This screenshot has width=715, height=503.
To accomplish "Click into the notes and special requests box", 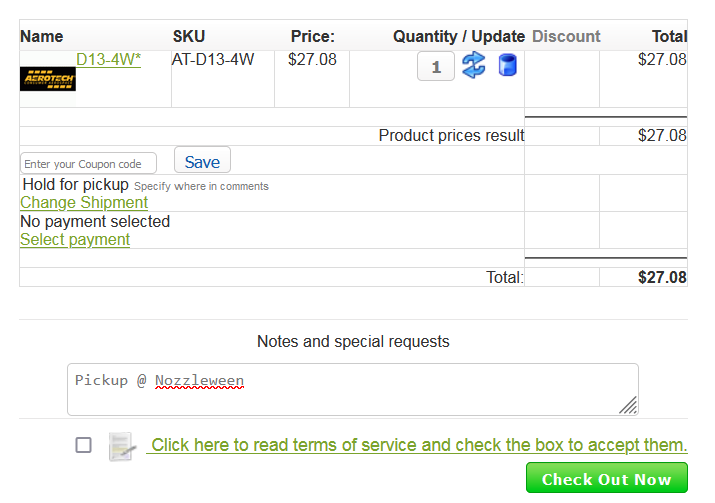I will (x=353, y=389).
